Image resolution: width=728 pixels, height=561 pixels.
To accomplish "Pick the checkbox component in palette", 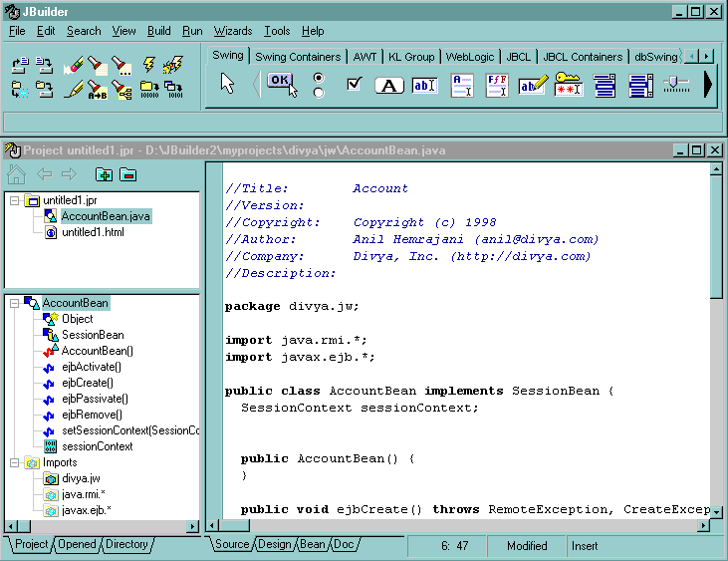I will [355, 84].
